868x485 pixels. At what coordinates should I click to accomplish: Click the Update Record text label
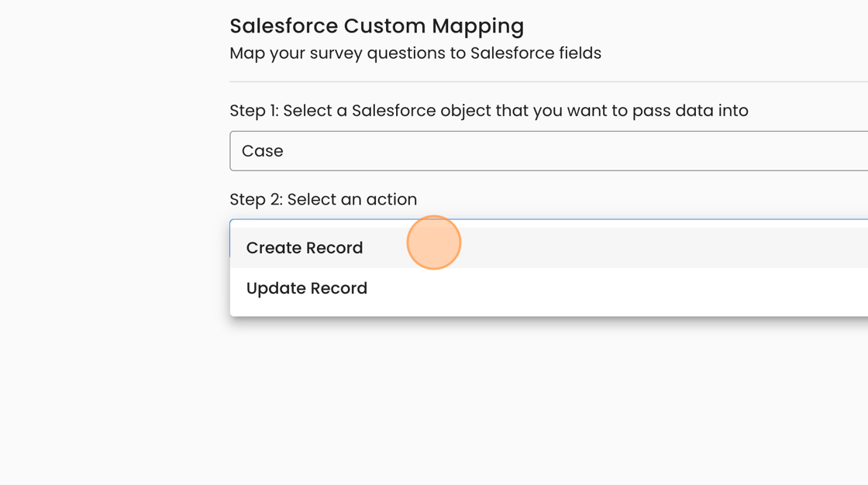pyautogui.click(x=307, y=288)
